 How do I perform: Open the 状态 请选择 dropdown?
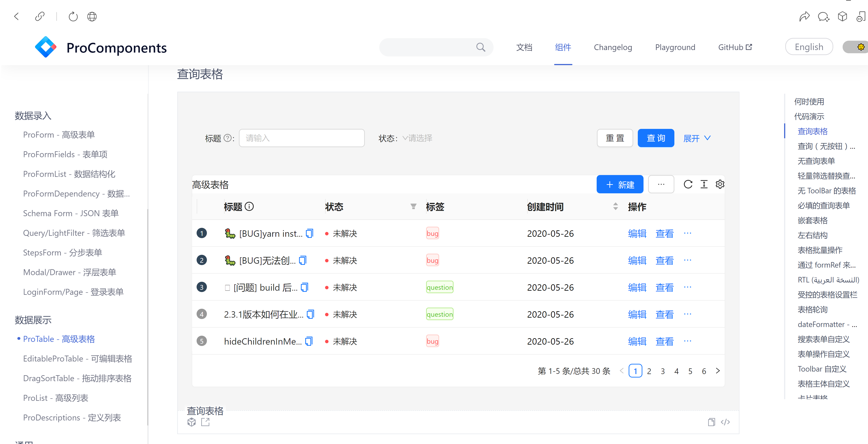tap(418, 138)
